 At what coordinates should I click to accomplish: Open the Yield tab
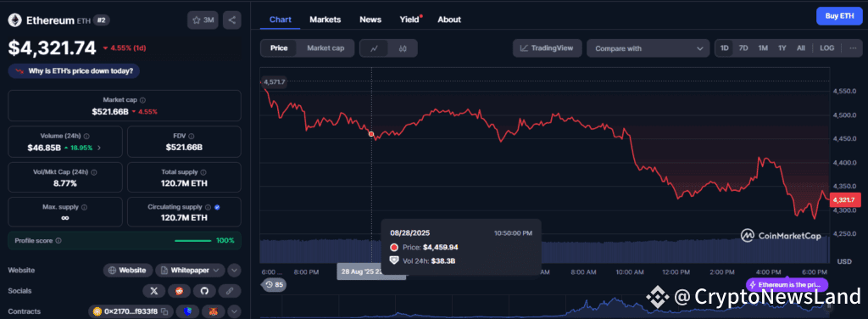(409, 20)
